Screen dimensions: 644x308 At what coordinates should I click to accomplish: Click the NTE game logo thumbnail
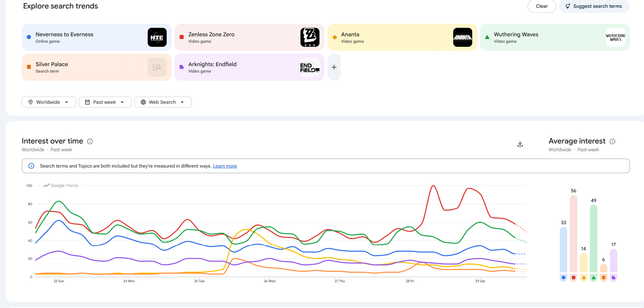[x=157, y=37]
